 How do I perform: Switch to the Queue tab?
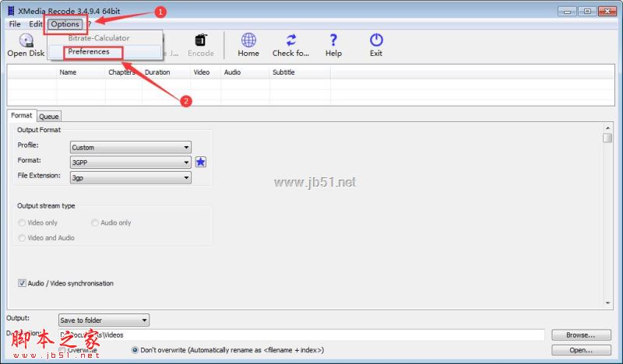pyautogui.click(x=49, y=117)
